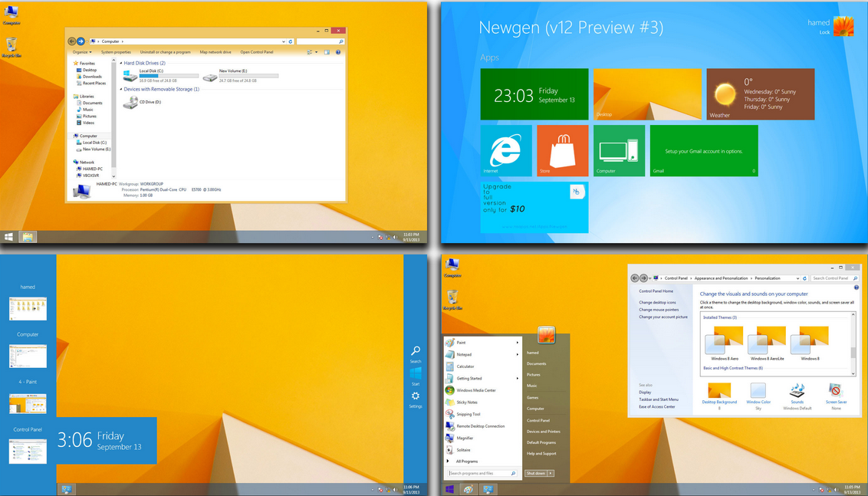Open the change-view dropdown arrow in Explorer
The height and width of the screenshot is (496, 868).
click(317, 52)
